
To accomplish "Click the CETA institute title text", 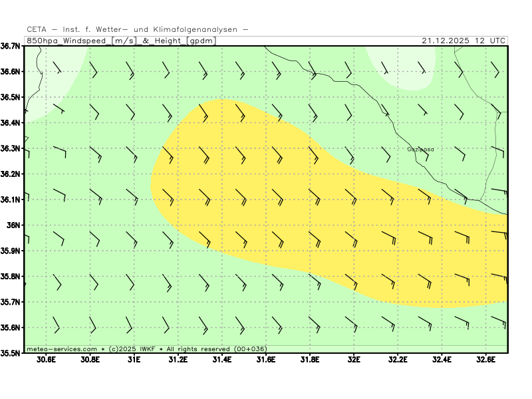I will (138, 29).
